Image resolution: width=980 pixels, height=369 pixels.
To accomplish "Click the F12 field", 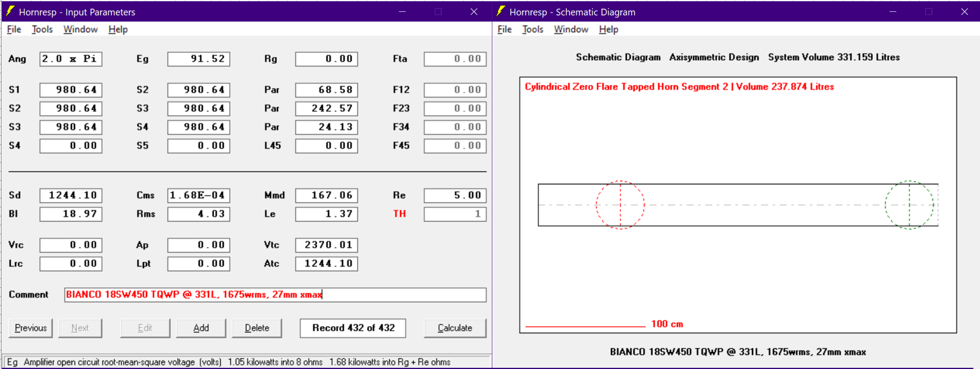I will 455,90.
